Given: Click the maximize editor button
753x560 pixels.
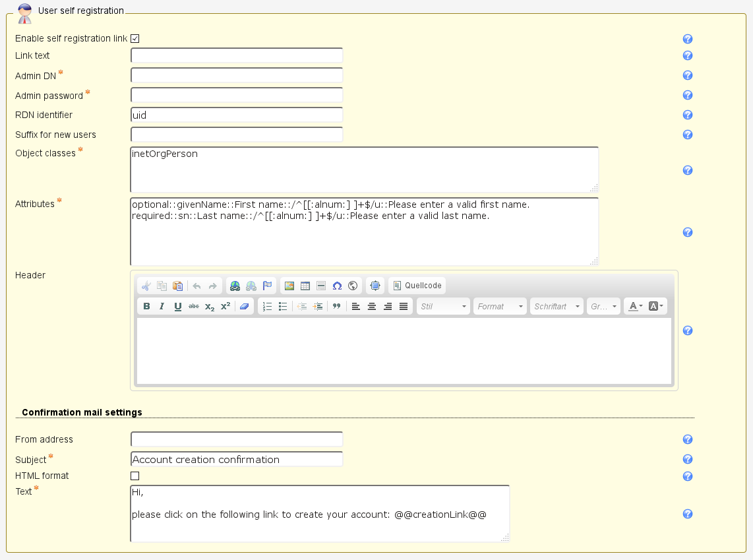Looking at the screenshot, I should 375,286.
